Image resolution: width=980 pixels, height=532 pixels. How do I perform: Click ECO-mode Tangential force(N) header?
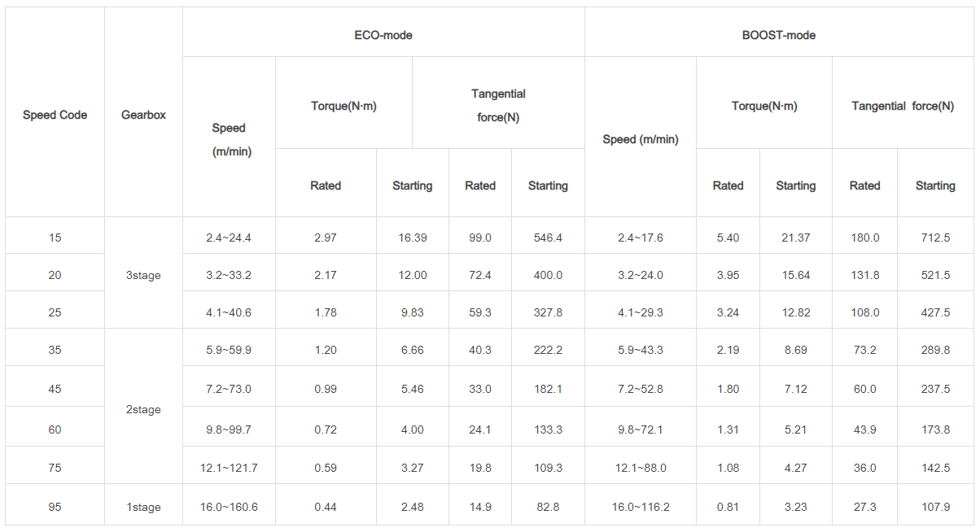click(x=498, y=106)
